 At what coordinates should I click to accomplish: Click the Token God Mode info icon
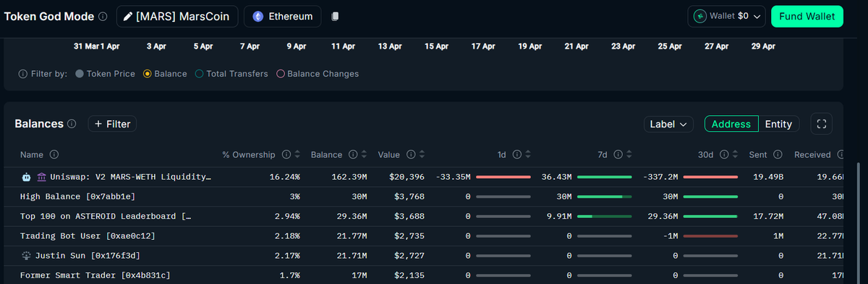[x=103, y=16]
